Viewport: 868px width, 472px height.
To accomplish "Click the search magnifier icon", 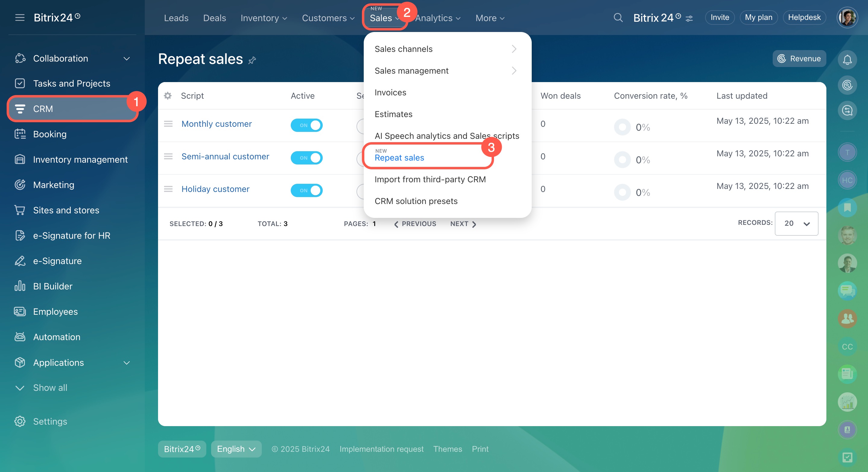I will tap(618, 18).
